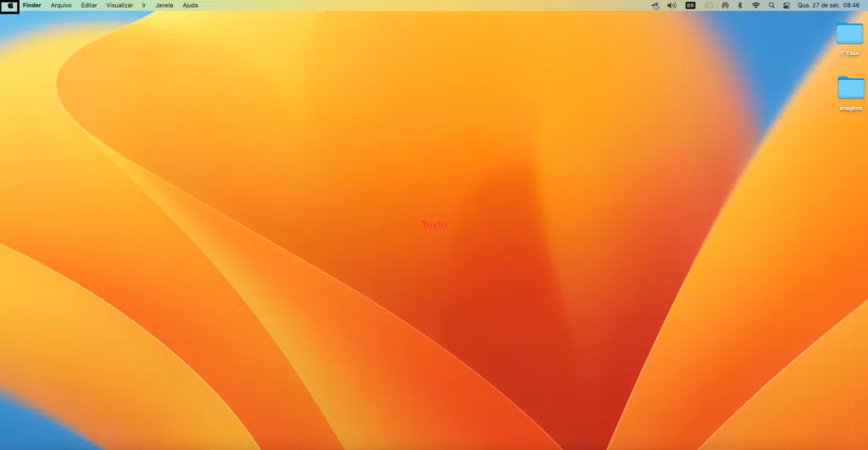Open the Editar menu
Viewport: 868px width, 450px height.
(88, 6)
